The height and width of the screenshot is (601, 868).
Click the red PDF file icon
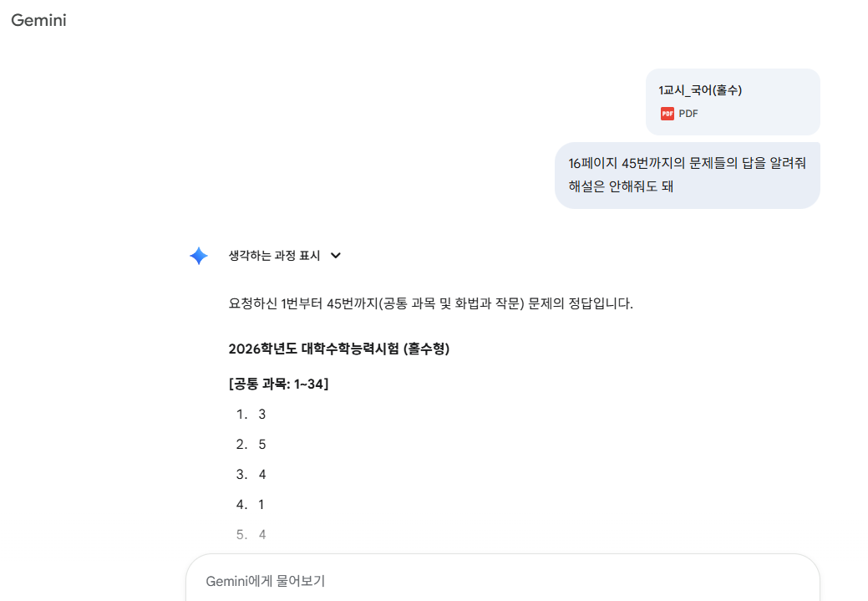(x=667, y=114)
